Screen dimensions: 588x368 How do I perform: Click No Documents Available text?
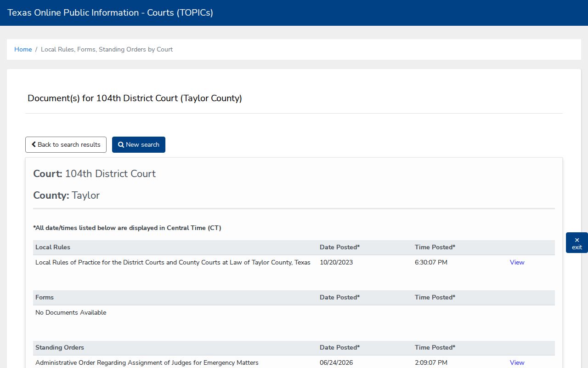pyautogui.click(x=71, y=312)
